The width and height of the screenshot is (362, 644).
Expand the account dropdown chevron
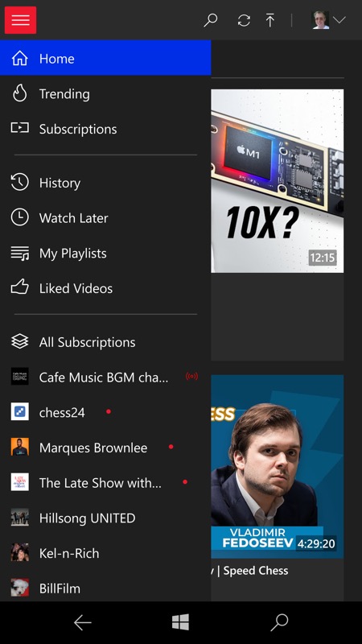click(x=339, y=19)
